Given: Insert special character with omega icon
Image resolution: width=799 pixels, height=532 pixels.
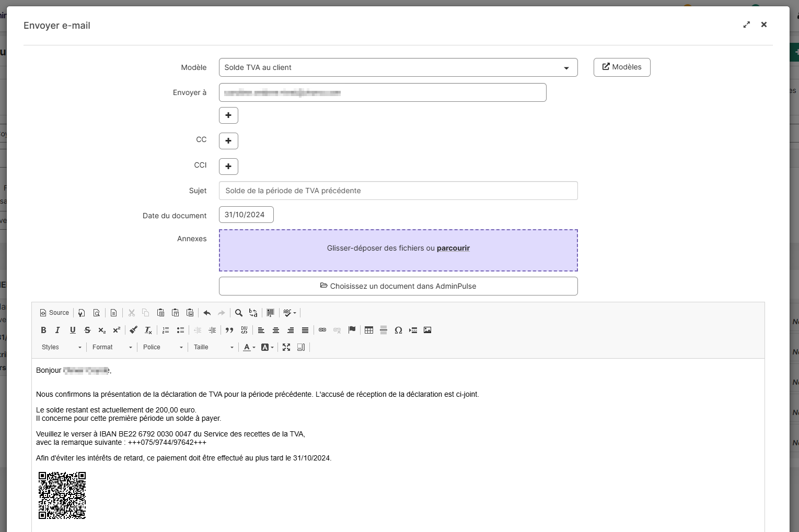Looking at the screenshot, I should (398, 330).
